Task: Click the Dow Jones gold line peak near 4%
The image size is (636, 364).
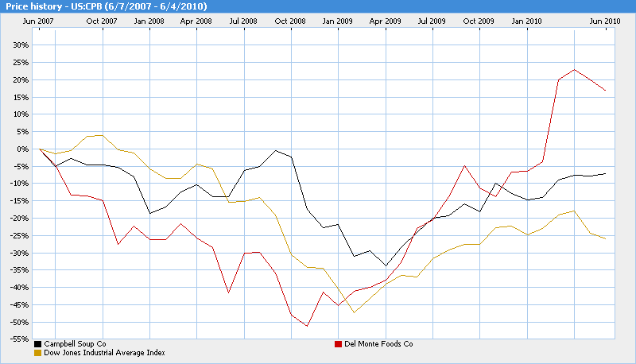Action: (102, 135)
